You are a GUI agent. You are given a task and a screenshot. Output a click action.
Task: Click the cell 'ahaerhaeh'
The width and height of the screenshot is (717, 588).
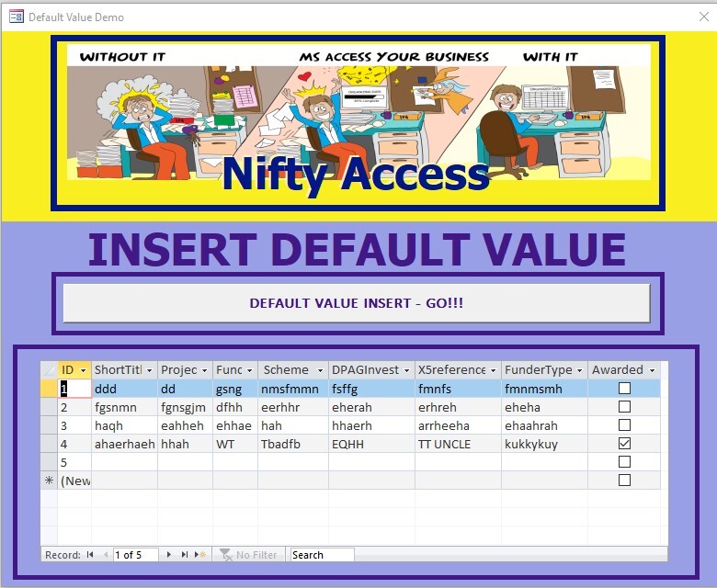click(124, 443)
